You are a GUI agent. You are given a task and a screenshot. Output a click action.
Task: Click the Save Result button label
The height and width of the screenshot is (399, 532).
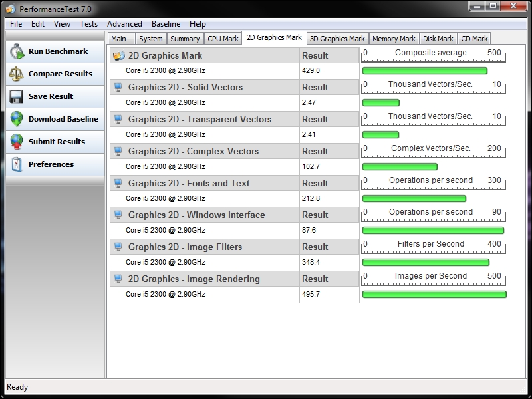pyautogui.click(x=51, y=96)
